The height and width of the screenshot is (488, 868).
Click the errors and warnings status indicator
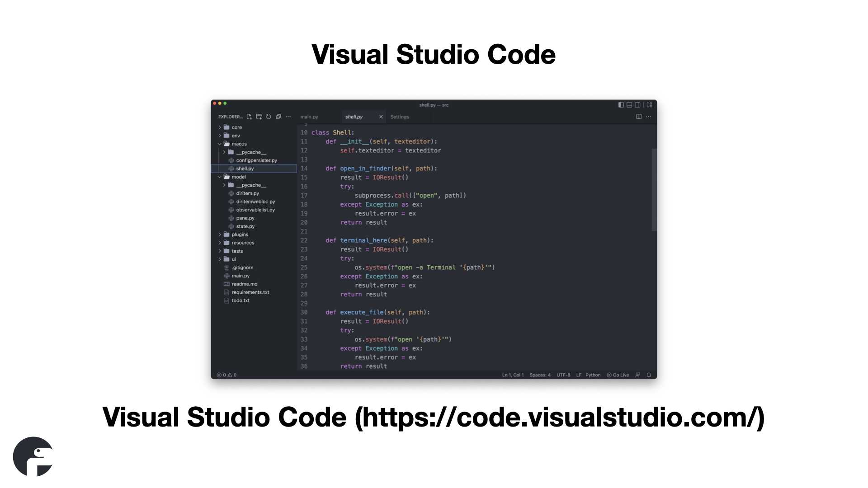coord(226,375)
